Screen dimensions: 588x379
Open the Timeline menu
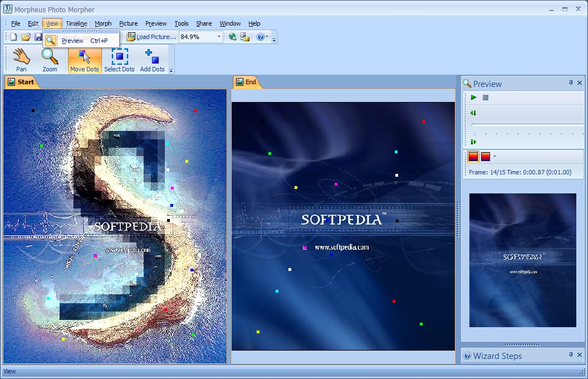pos(76,23)
